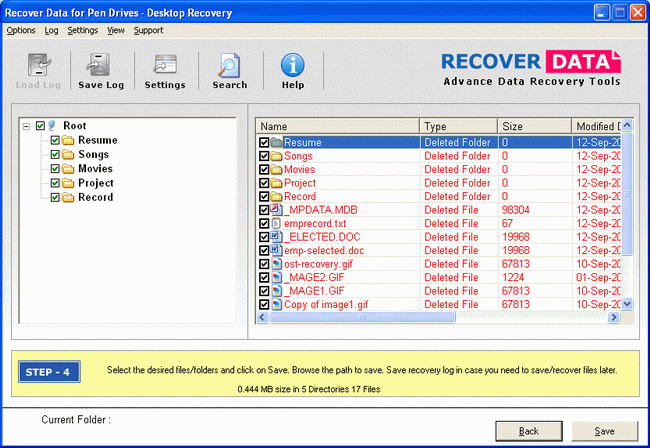Click the horizontal scrollbar in file list
Screen dimensions: 650x448
pos(440,317)
